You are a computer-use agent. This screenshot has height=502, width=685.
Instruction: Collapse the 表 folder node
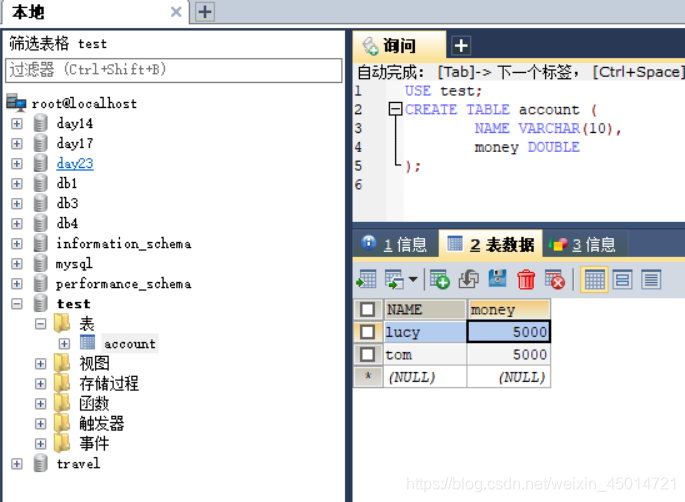41,324
